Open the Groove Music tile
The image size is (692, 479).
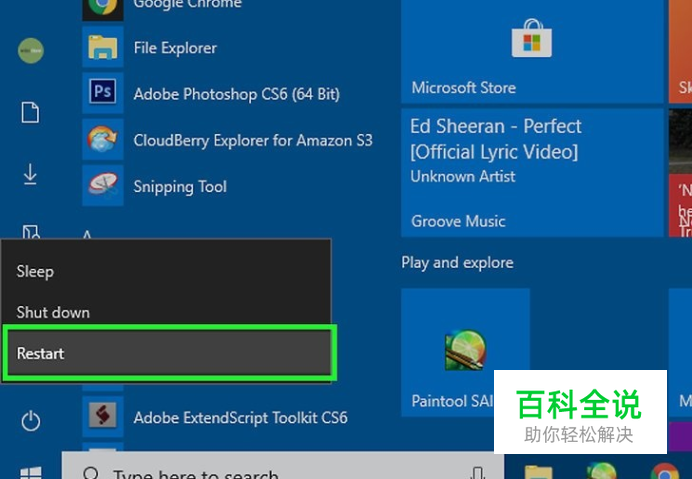(x=532, y=173)
